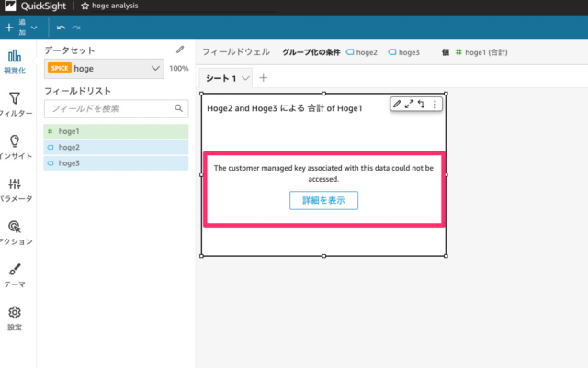This screenshot has height=368, width=588.
Task: Click the redo arrow
Action: point(76,28)
